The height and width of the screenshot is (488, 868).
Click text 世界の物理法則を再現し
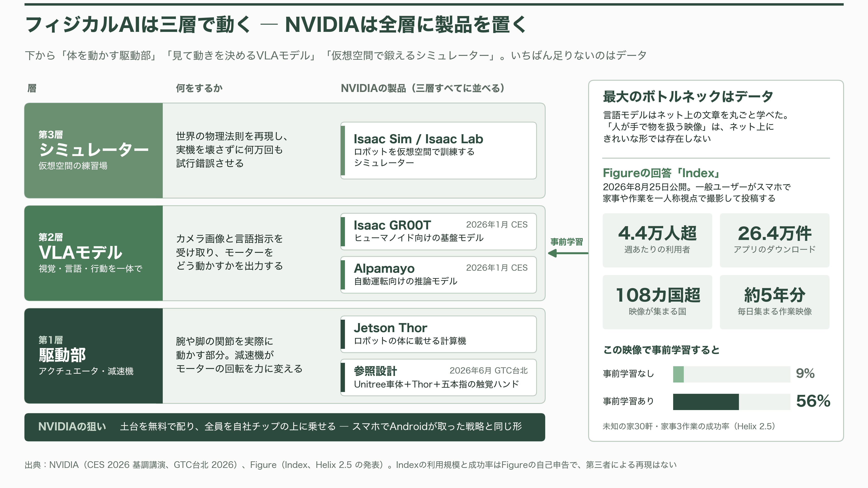(232, 136)
